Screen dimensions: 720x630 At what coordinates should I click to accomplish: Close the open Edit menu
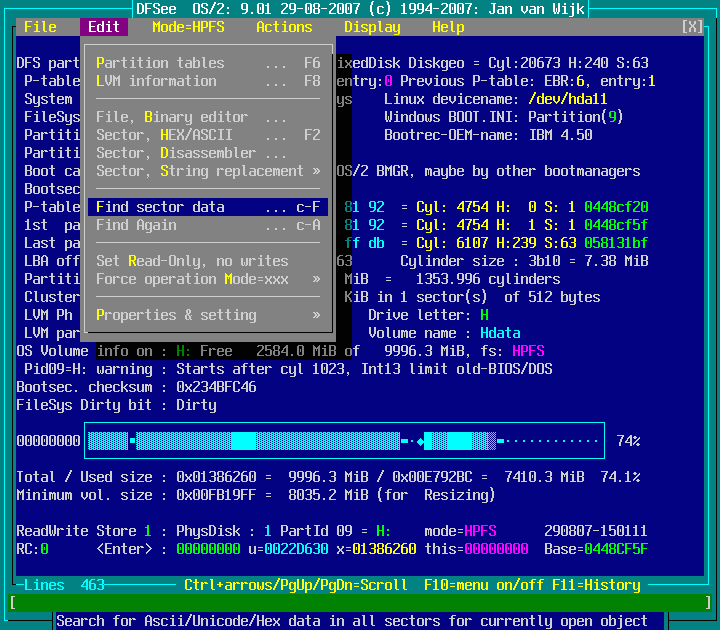pyautogui.click(x=104, y=27)
